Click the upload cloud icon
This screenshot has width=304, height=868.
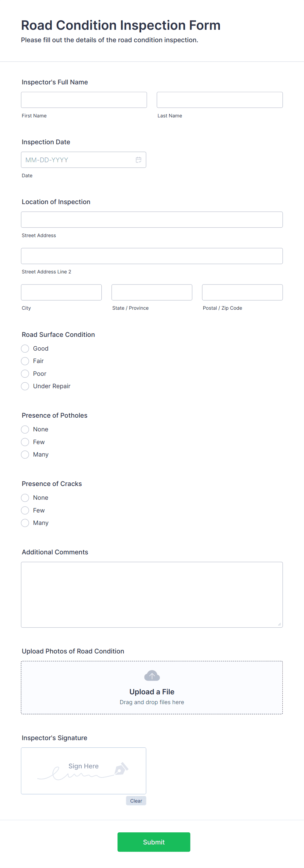[x=151, y=675]
